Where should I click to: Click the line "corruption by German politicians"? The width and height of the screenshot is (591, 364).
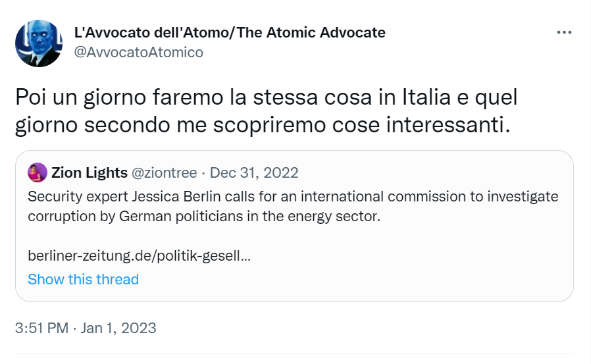click(x=204, y=215)
